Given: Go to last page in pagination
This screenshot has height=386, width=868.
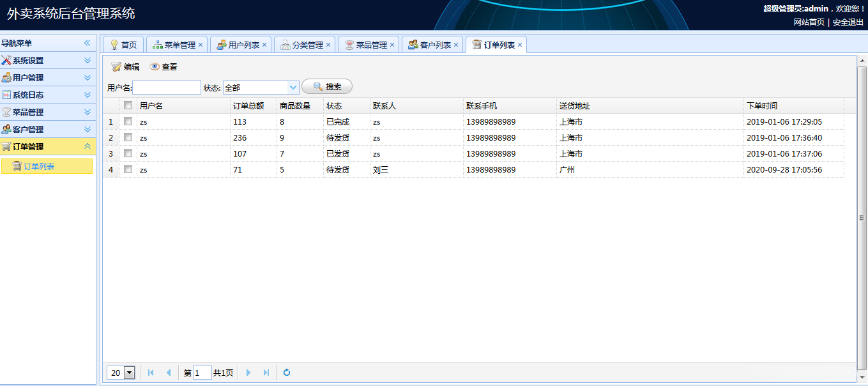Looking at the screenshot, I should tap(266, 373).
